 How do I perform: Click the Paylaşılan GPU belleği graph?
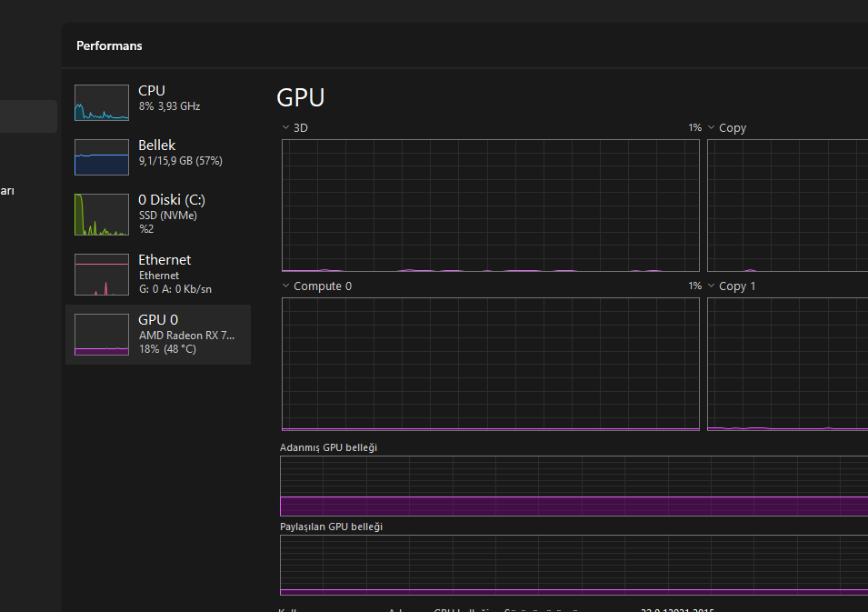pos(574,565)
